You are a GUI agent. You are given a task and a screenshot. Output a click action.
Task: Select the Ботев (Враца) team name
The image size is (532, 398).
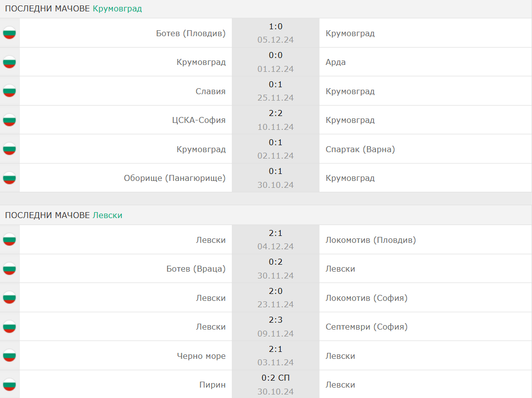tap(196, 269)
